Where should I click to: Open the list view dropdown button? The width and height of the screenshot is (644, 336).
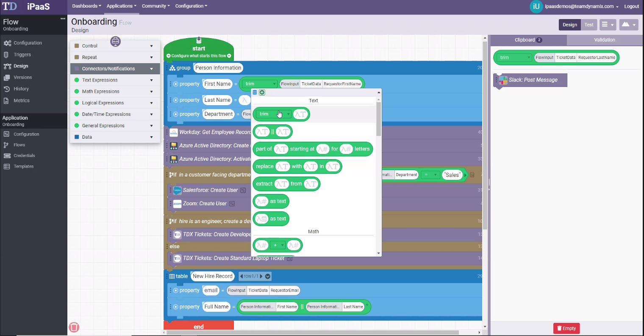tap(608, 25)
